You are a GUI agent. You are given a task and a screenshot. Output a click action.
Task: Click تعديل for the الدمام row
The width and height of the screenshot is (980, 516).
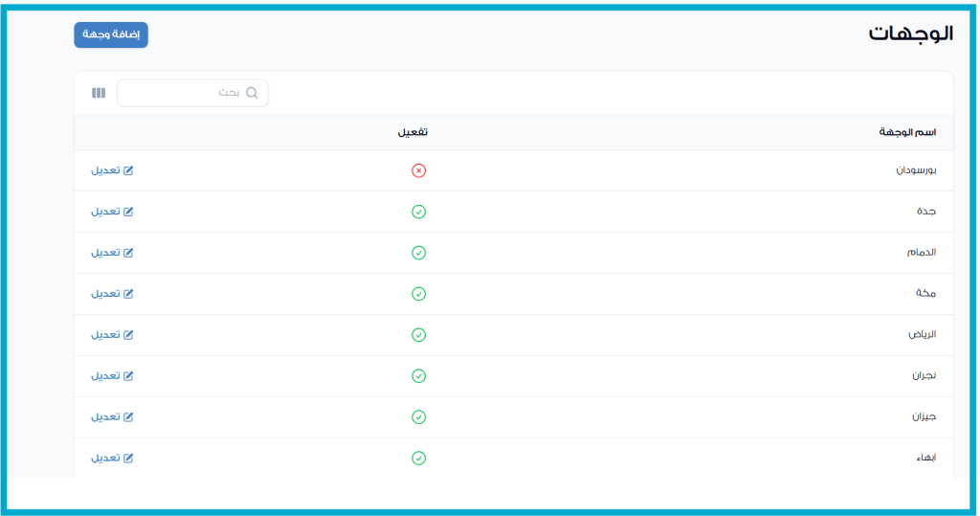click(112, 253)
